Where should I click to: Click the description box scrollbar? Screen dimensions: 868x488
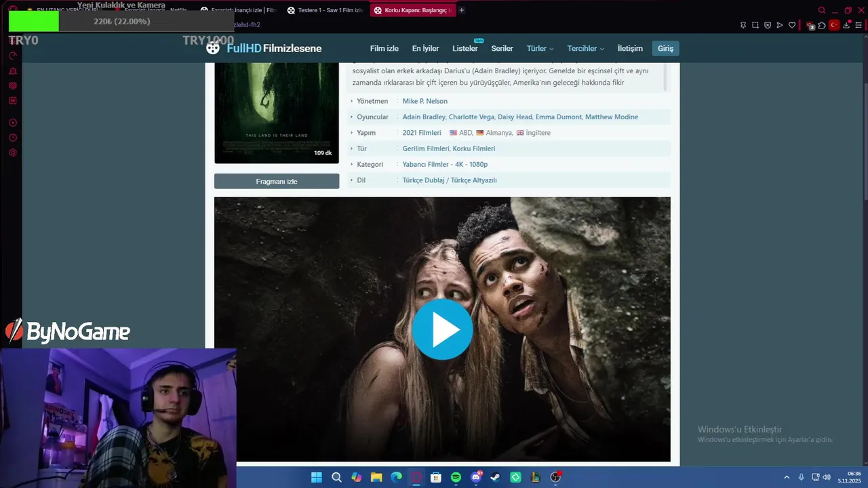coord(665,77)
